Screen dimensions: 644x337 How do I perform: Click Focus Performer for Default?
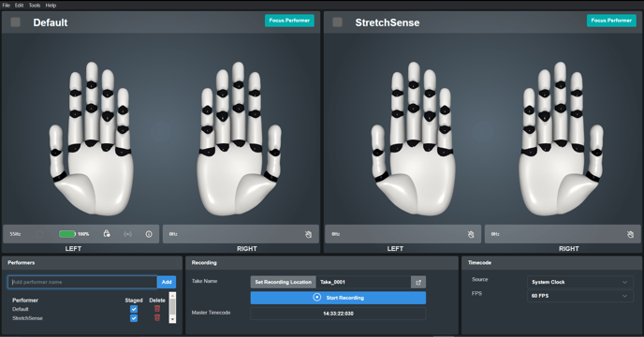tap(289, 21)
